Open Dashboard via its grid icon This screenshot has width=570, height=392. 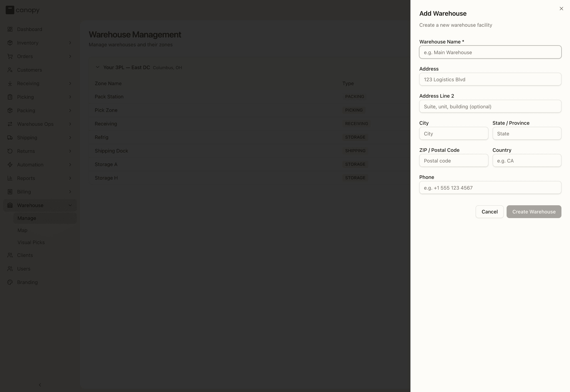(10, 29)
